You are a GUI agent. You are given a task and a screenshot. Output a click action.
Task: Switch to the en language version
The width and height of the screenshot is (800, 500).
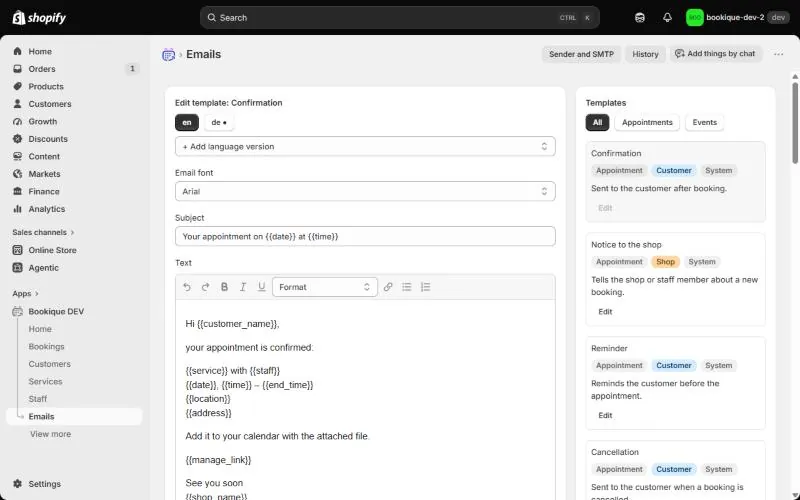coord(187,122)
